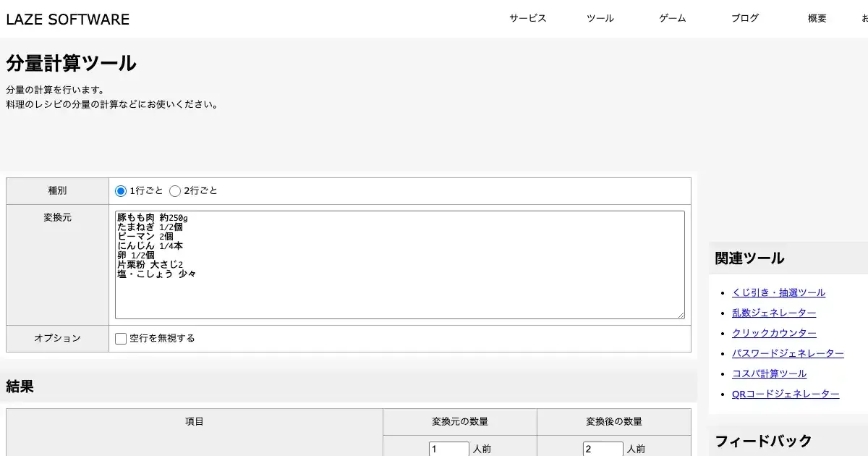
Task: Open the くじ引き・抽選ツール link
Action: [x=778, y=292]
